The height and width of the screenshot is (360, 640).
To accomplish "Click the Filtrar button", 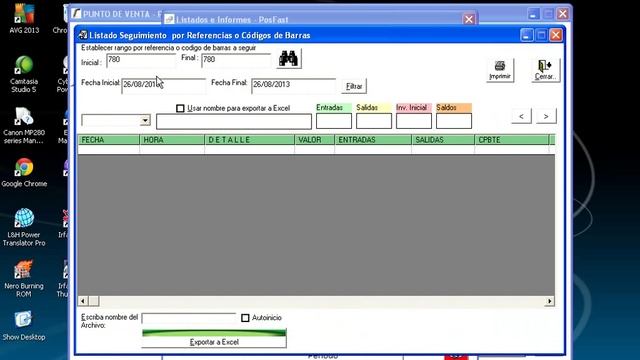I will click(354, 86).
